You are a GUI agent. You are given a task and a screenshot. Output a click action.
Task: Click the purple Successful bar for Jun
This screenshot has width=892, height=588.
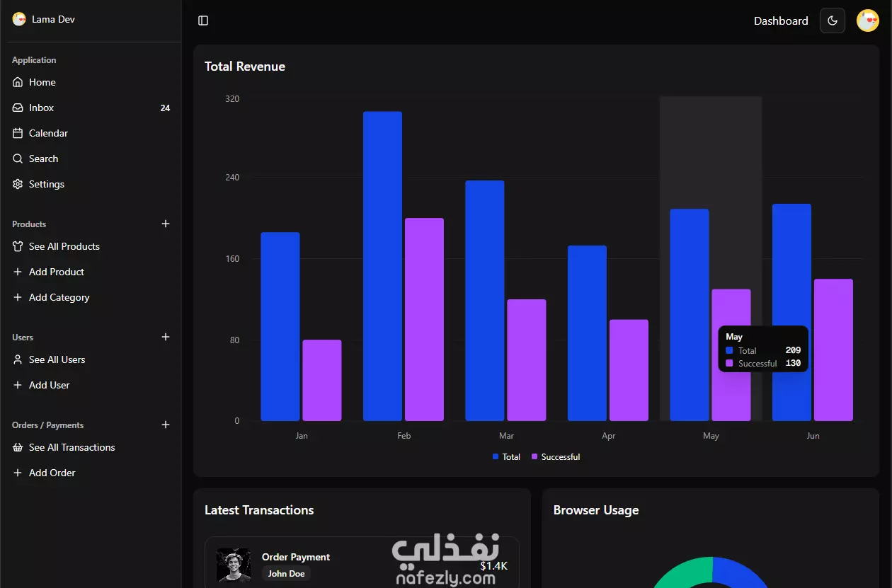click(x=833, y=350)
